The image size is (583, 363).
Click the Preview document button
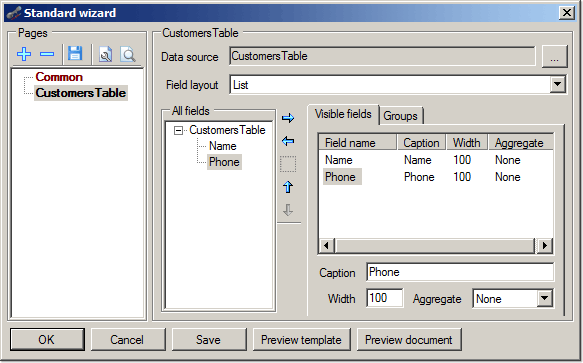[409, 340]
